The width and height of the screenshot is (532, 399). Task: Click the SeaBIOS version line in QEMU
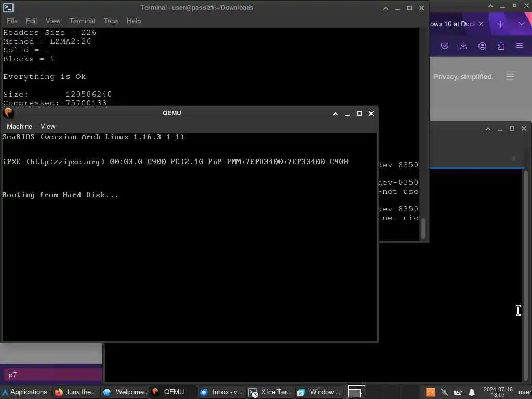(x=94, y=137)
